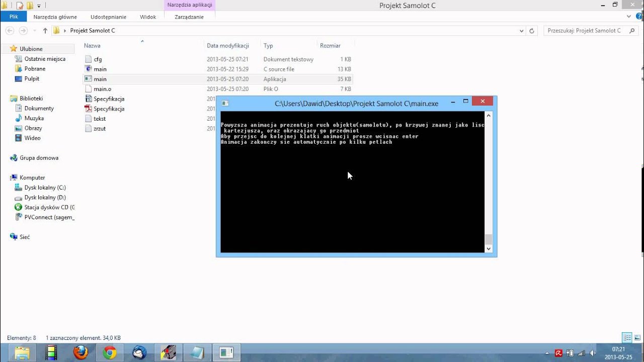The image size is (644, 362).
Task: Click the Properties icon in Quick Access Toolbar
Action: [20, 6]
